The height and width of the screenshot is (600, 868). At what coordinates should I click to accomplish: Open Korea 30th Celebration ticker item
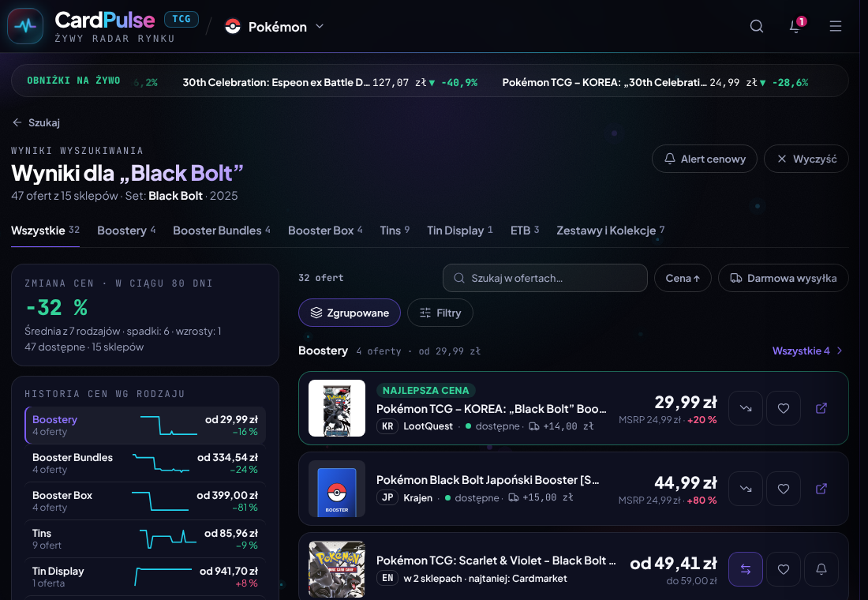[x=655, y=83]
